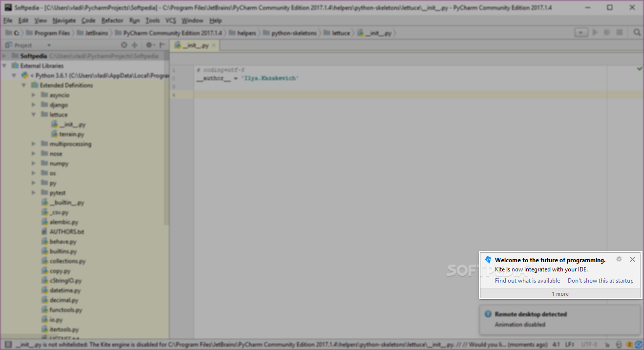Viewport: 644px width, 350px height.
Task: Click green inspection checkmark in editor
Action: point(640,69)
